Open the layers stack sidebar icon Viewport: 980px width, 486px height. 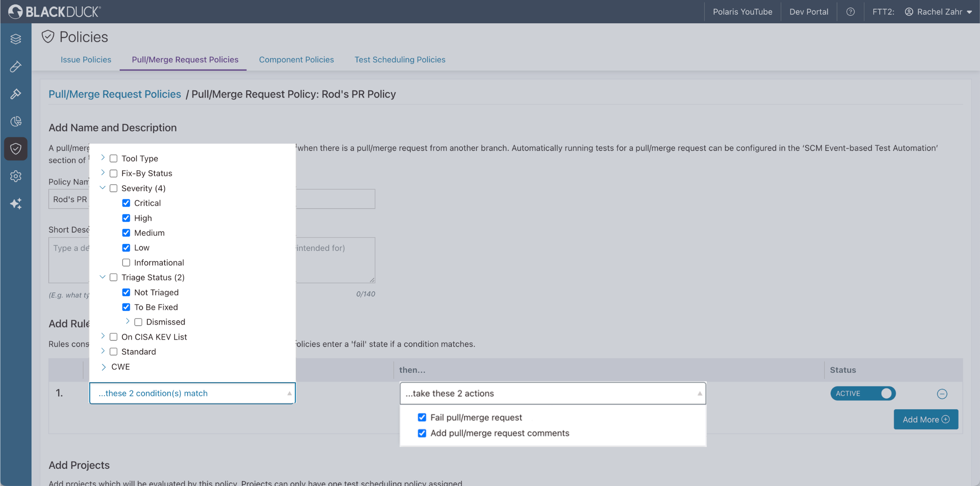[x=16, y=39]
